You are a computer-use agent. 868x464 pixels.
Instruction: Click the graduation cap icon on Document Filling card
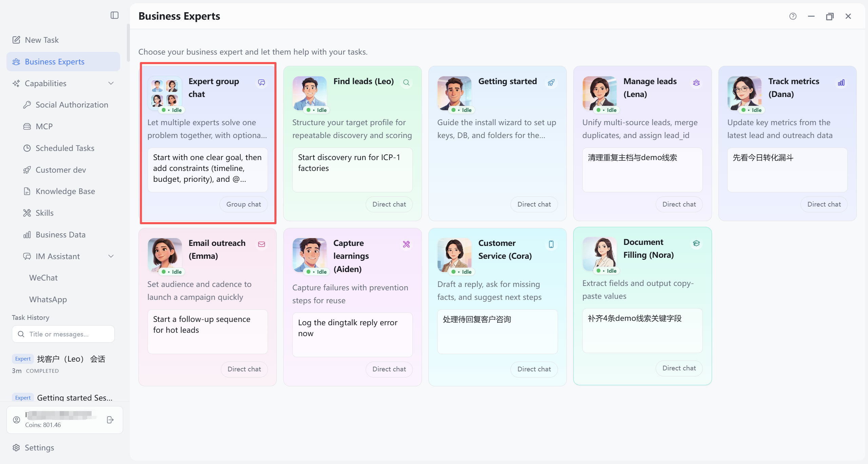(x=696, y=243)
